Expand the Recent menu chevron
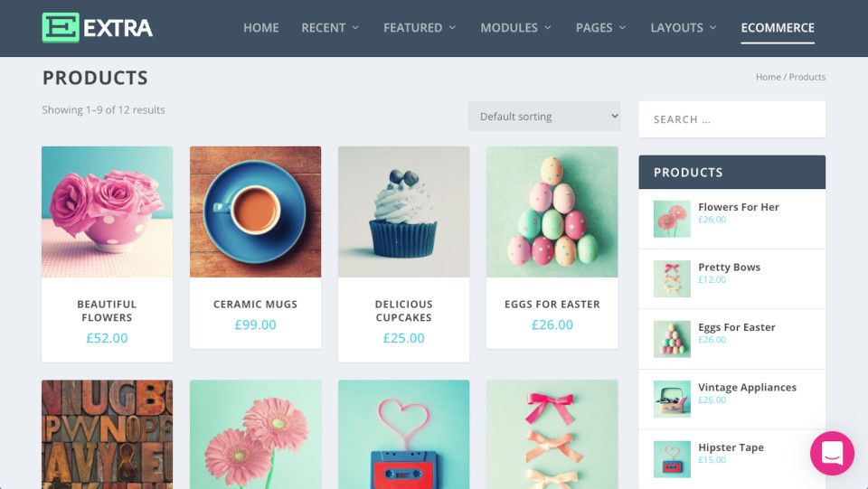This screenshot has height=489, width=868. [x=355, y=28]
